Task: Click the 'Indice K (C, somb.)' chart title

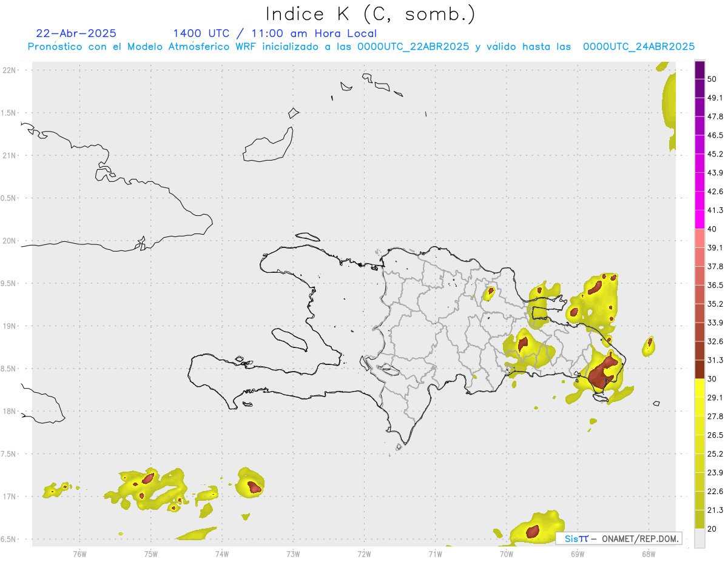Action: [371, 14]
